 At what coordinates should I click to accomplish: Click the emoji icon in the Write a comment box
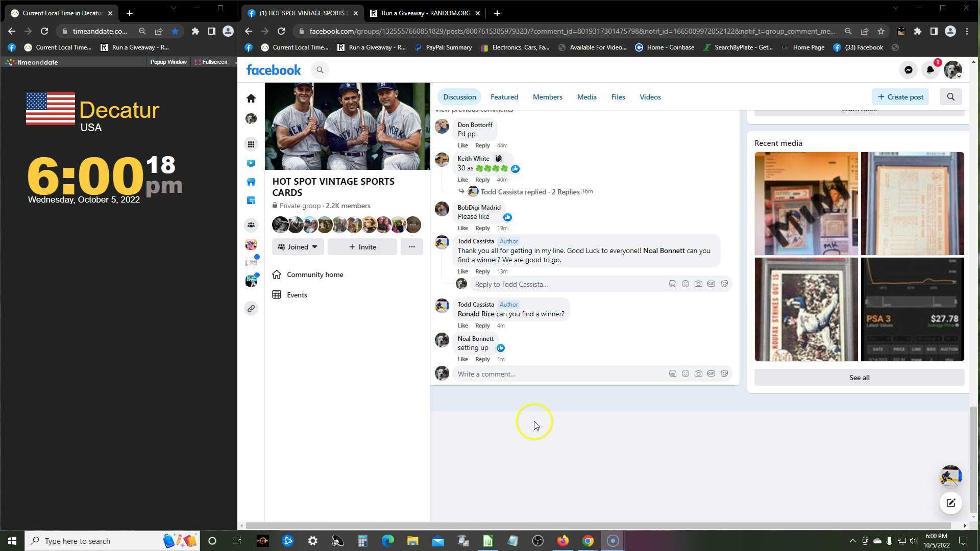point(685,374)
